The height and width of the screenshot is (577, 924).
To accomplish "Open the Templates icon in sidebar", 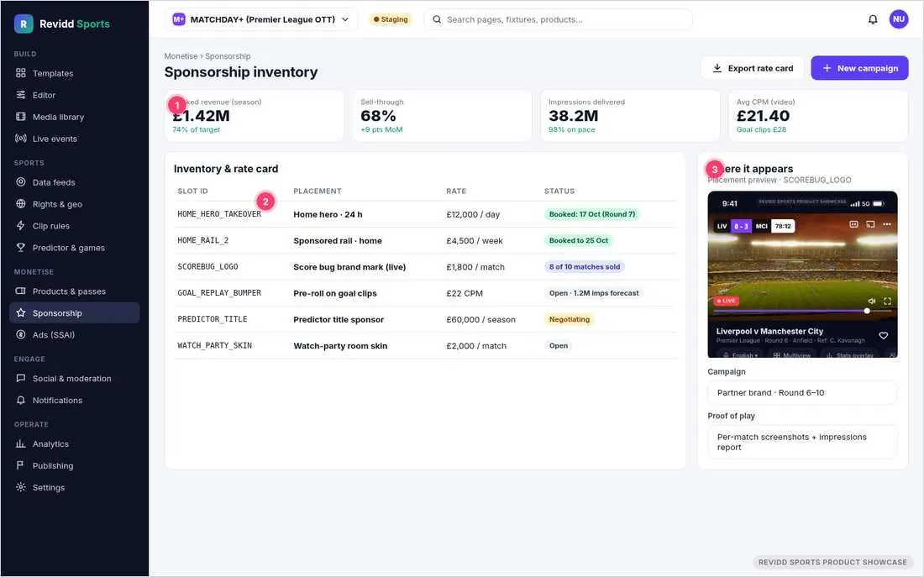I will 21,73.
